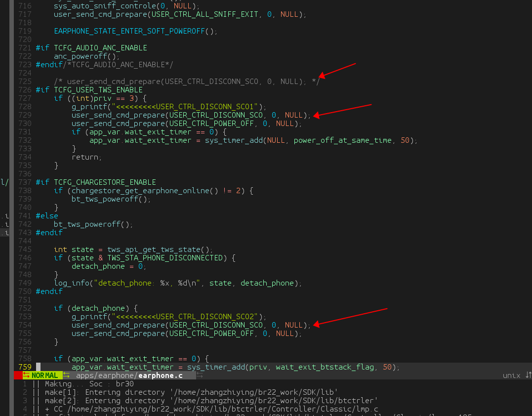Click sys_auto_sniff_controle on line 716
Image resolution: width=532 pixels, height=416 pixels.
point(105,6)
